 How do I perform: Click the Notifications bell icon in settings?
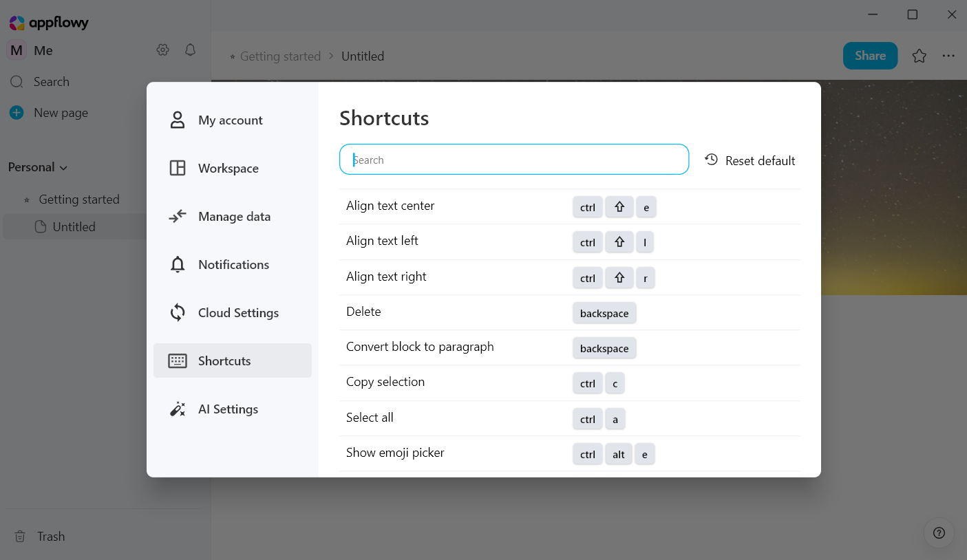(x=178, y=264)
